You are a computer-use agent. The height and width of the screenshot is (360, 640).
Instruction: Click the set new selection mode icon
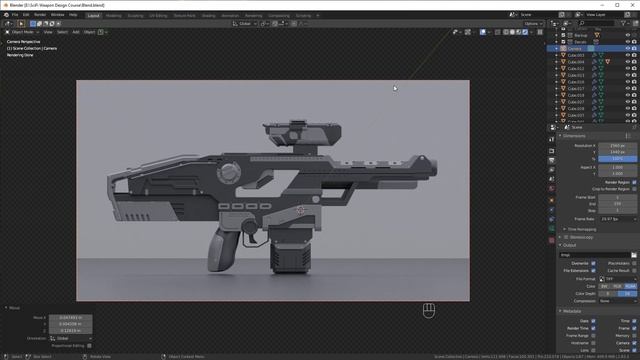point(33,24)
